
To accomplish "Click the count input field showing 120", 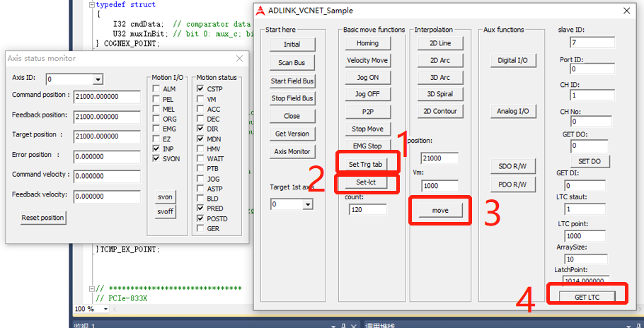I will (x=368, y=209).
